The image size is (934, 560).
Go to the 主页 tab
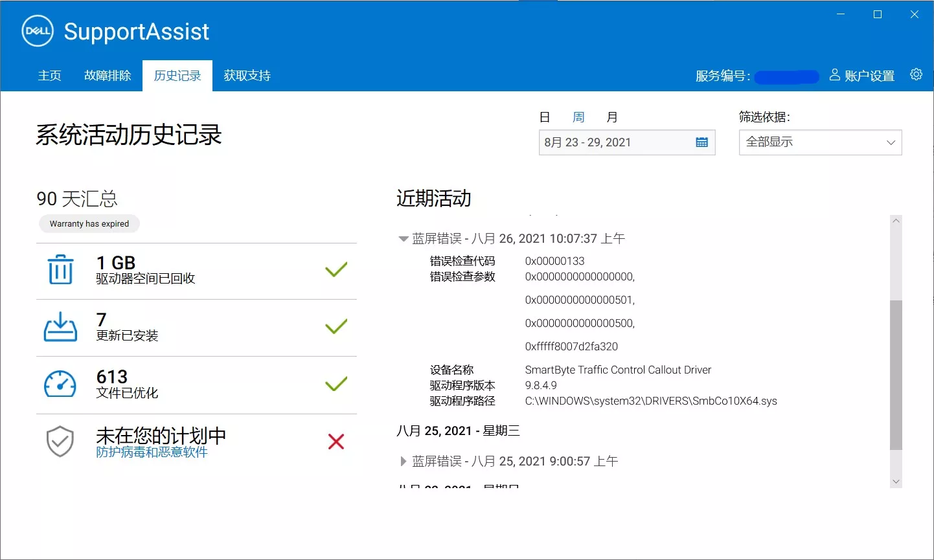[49, 76]
